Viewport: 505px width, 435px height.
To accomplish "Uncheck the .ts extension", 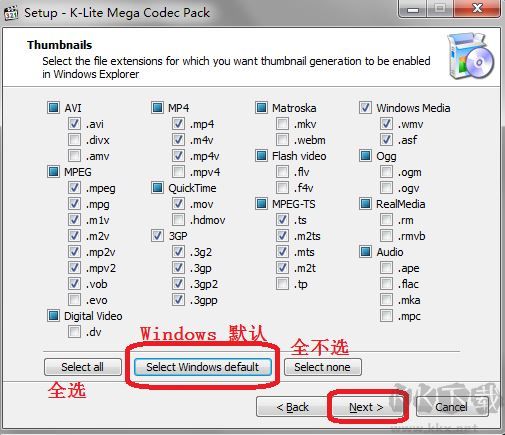I will pyautogui.click(x=282, y=220).
